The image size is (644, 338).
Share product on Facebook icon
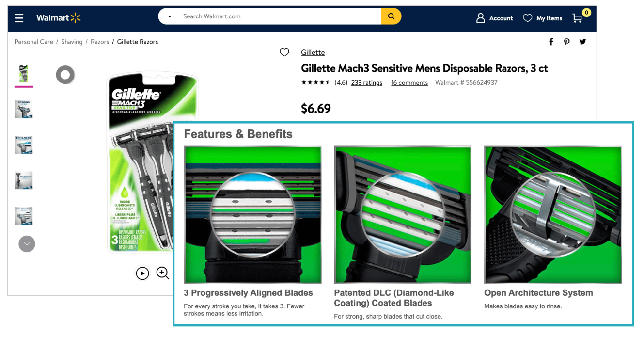pos(551,42)
